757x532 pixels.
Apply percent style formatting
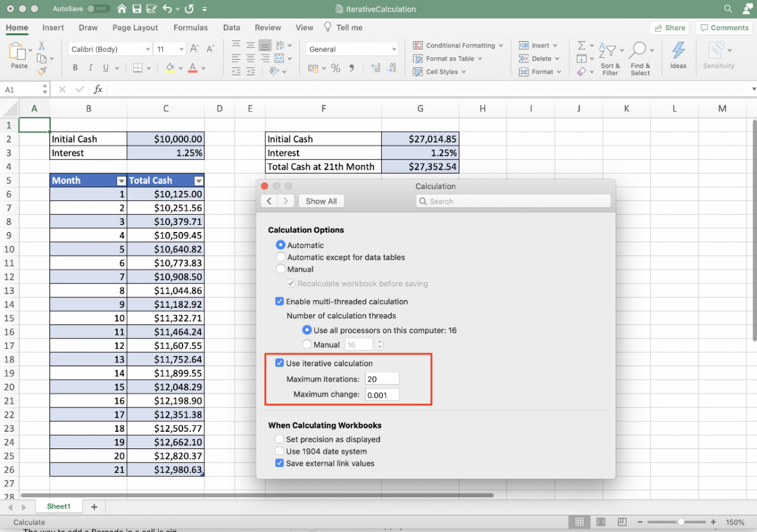pos(335,67)
